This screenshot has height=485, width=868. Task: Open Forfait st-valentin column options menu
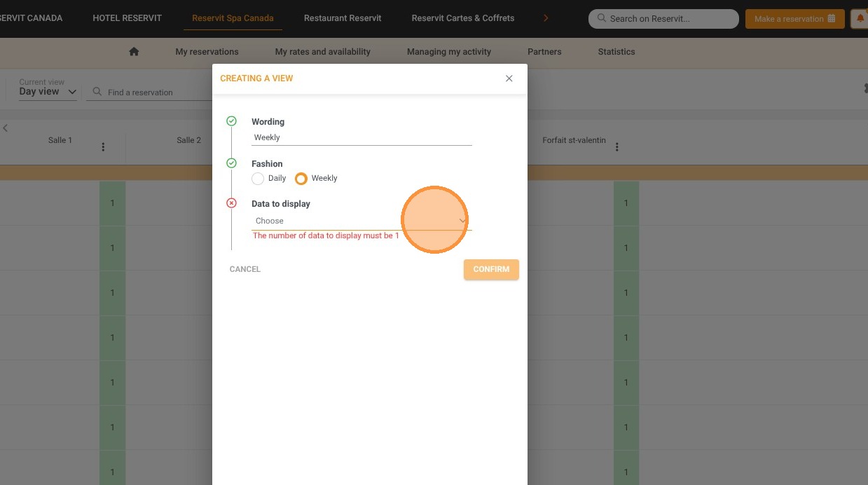pos(617,147)
